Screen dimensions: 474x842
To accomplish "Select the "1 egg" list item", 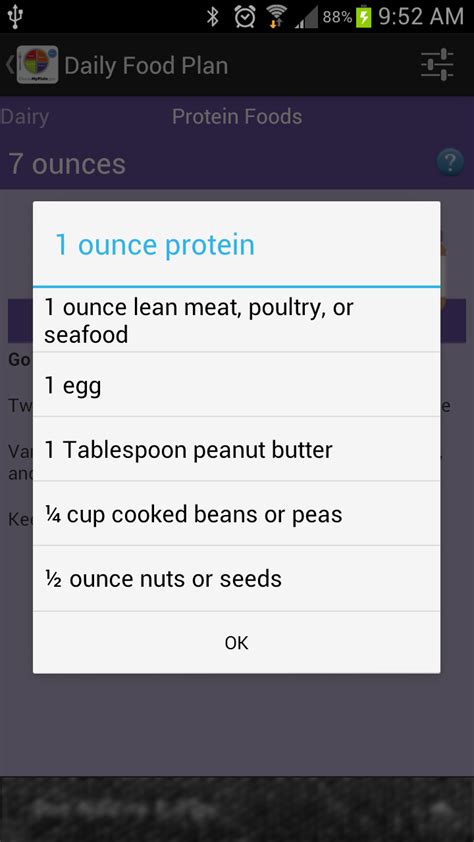I will click(x=236, y=385).
